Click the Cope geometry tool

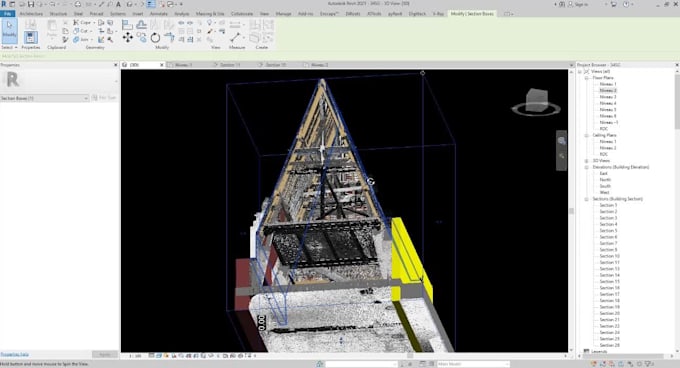point(82,23)
